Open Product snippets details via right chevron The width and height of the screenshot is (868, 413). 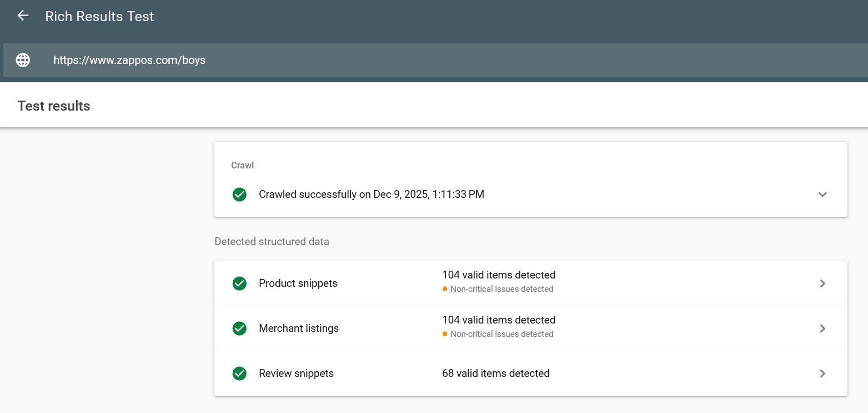822,283
